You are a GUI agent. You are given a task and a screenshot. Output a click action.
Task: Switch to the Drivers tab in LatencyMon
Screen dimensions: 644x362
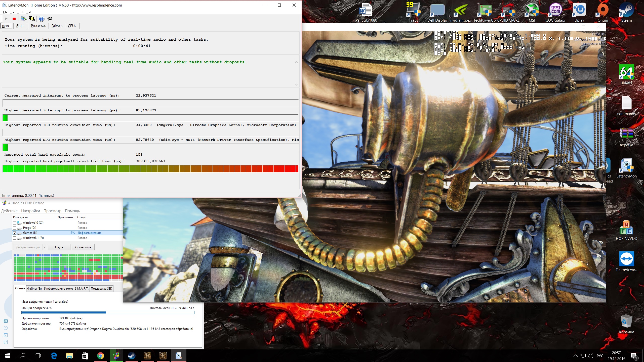coord(57,26)
